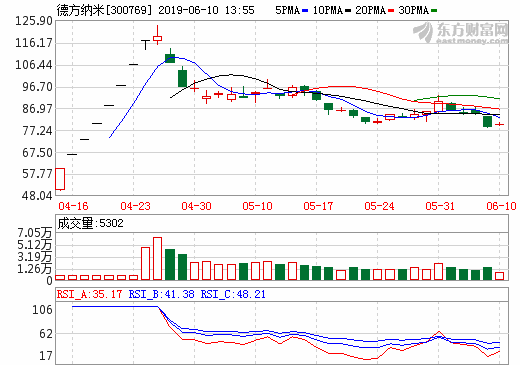This screenshot has width=520, height=365.
Task: Click the volume axis label 7.05万
Action: [35, 233]
